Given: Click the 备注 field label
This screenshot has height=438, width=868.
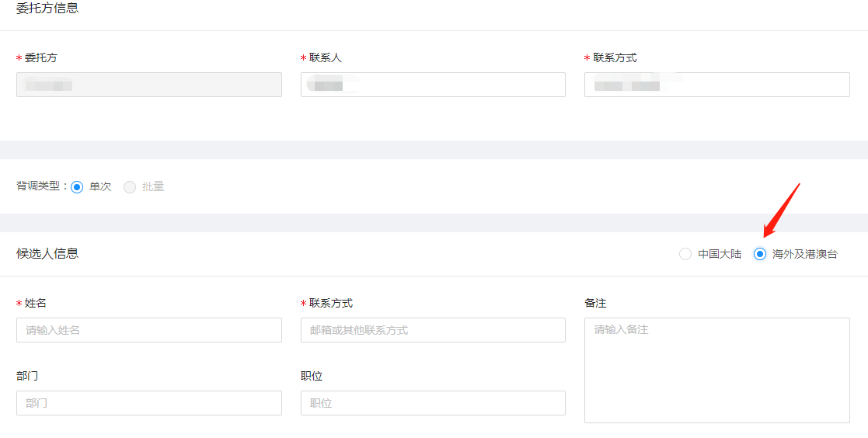Looking at the screenshot, I should tap(596, 303).
